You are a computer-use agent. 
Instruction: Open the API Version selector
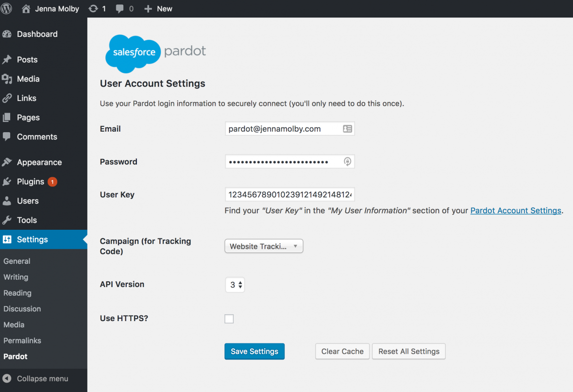pyautogui.click(x=235, y=285)
